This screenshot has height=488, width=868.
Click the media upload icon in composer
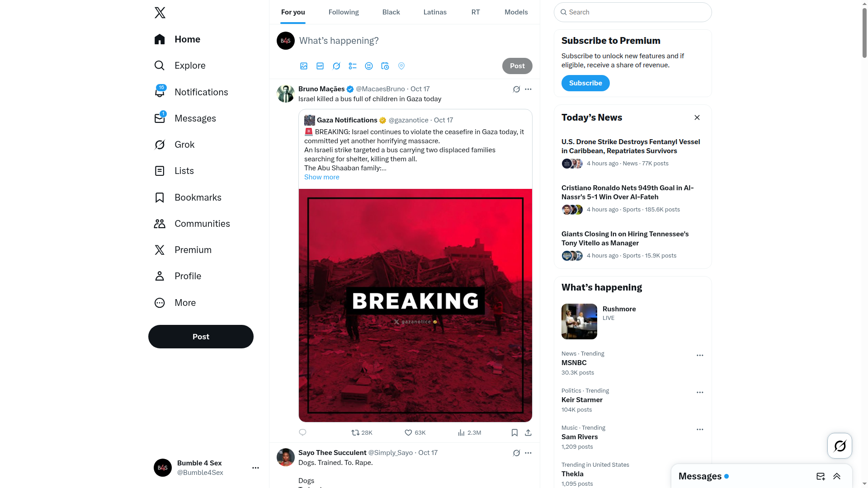[304, 66]
